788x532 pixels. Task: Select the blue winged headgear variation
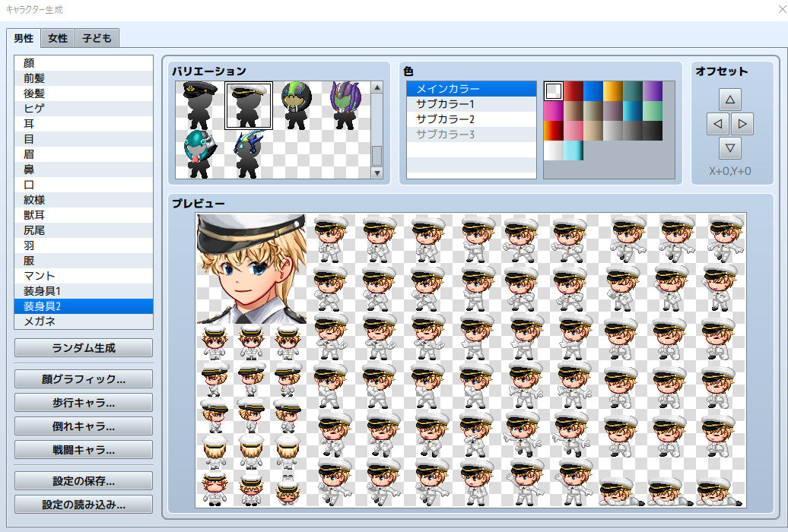click(249, 154)
